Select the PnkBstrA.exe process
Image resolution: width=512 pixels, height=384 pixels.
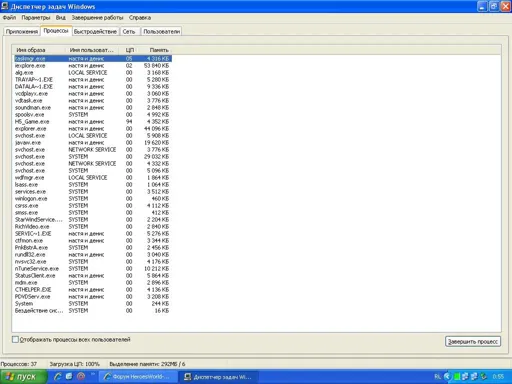93,248
